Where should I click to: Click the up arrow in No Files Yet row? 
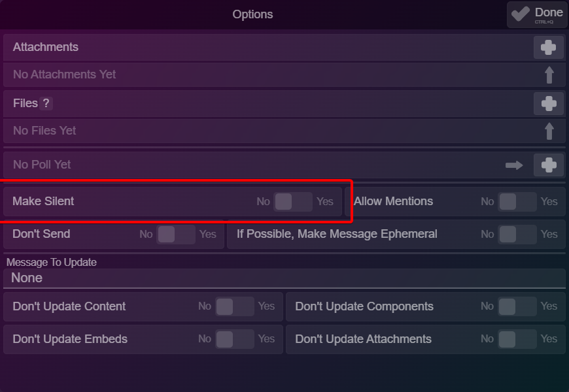click(549, 131)
